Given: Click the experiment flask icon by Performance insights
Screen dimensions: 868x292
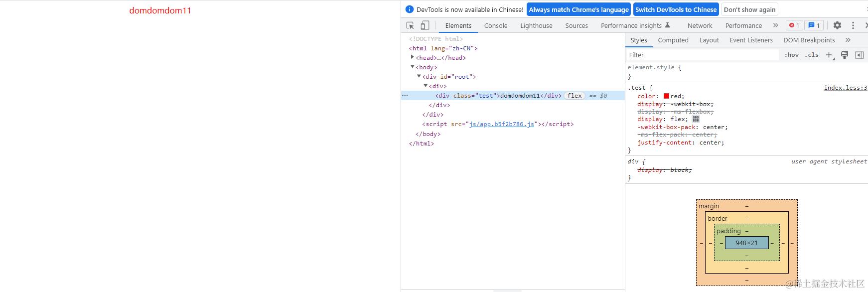Looking at the screenshot, I should click(668, 25).
